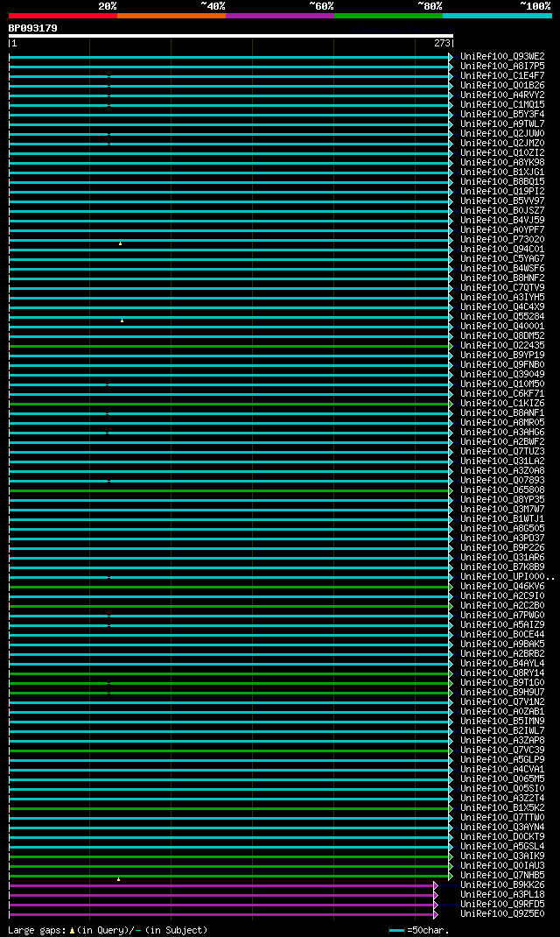The width and height of the screenshot is (560, 937).
Task: Select label UniRef100_B2IWL7
Action: 502,731
